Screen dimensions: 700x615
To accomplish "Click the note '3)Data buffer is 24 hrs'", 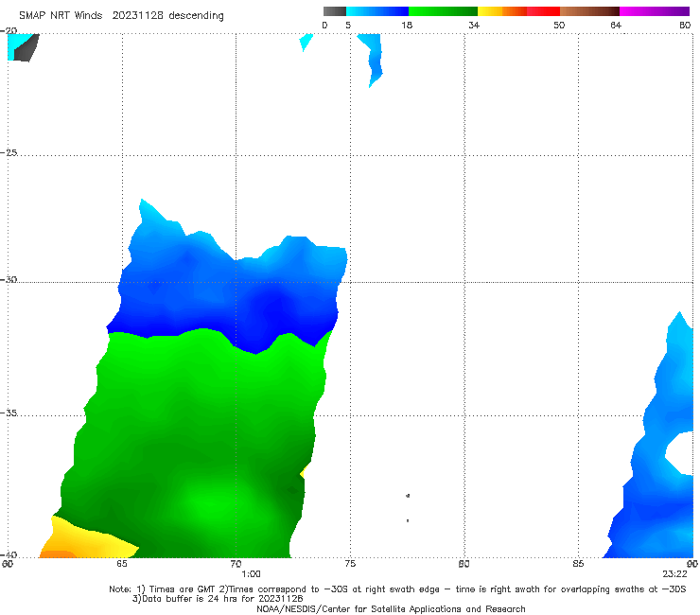I will pyautogui.click(x=217, y=599).
